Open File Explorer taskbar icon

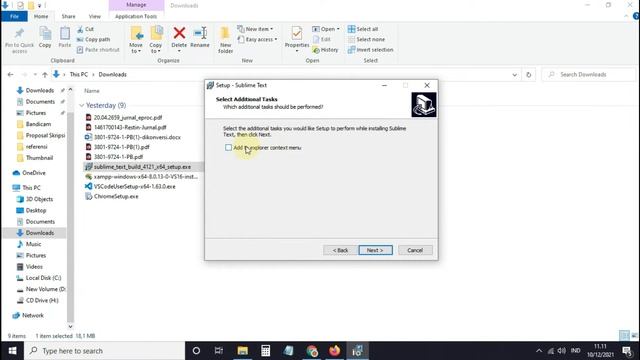click(x=242, y=351)
